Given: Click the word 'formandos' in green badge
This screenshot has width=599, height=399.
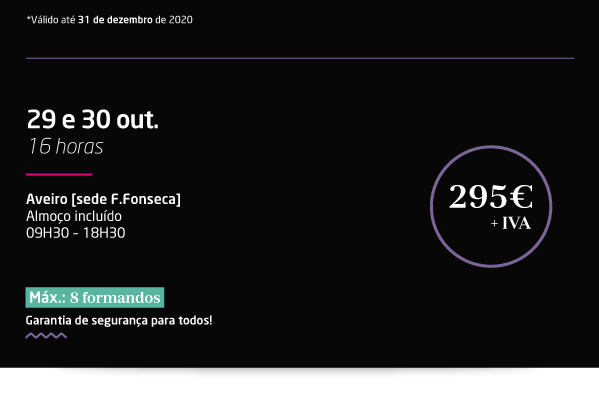Looking at the screenshot, I should tap(121, 298).
